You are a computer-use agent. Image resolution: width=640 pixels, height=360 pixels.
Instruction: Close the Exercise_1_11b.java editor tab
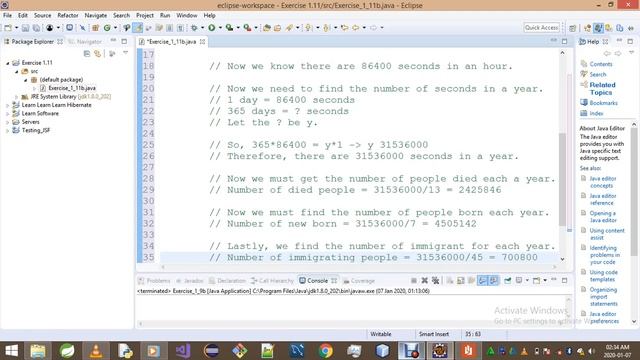coord(202,42)
